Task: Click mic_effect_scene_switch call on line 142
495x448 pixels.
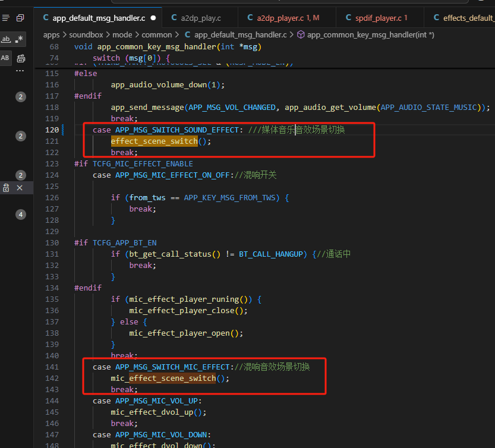Action: (x=163, y=378)
